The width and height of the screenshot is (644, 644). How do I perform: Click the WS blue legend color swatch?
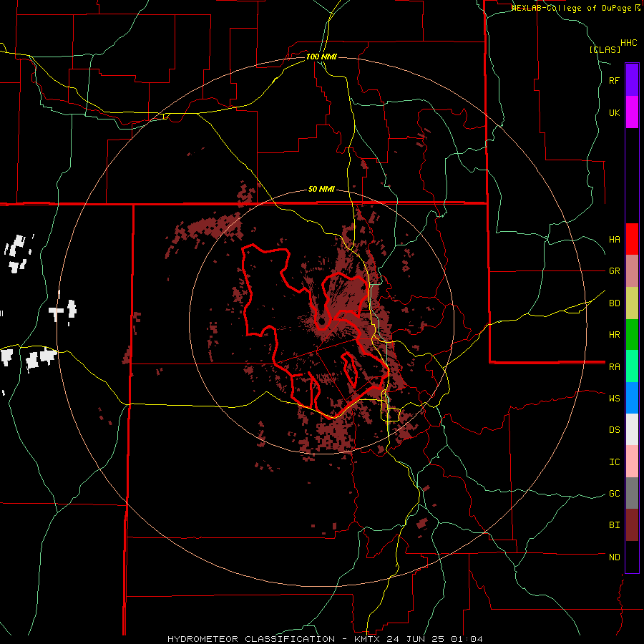[632, 398]
